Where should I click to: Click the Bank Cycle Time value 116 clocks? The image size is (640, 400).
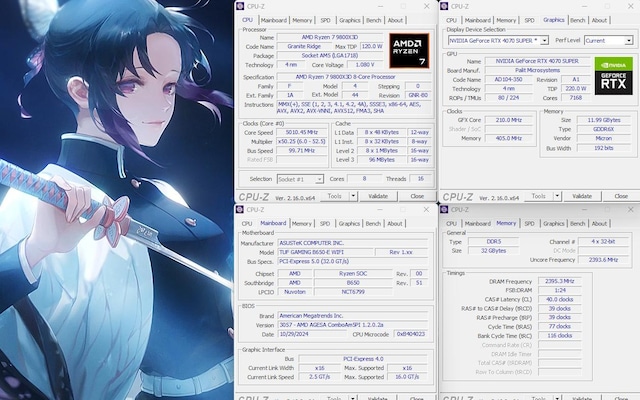559,336
